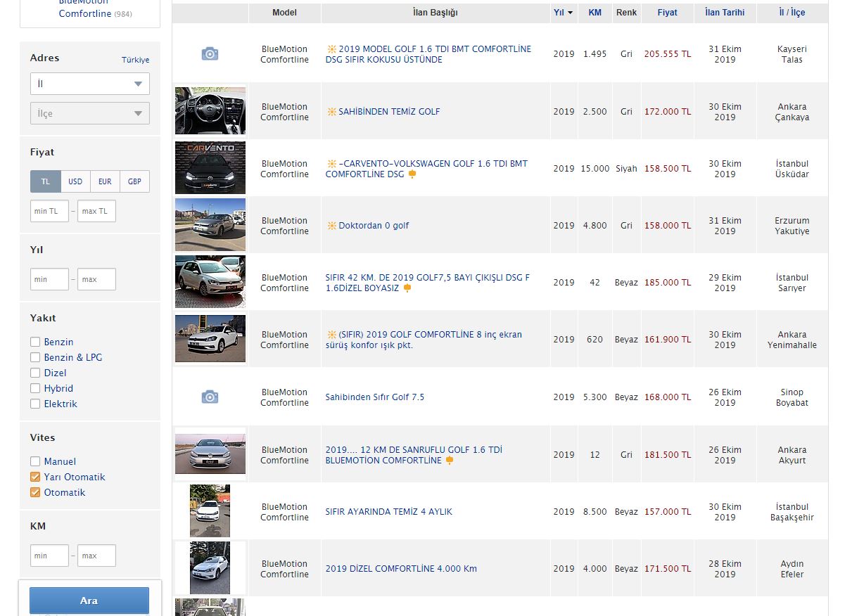Open steering wheel photo of Ankara Çankaya listing
Image resolution: width=852 pixels, height=616 pixels.
210,111
